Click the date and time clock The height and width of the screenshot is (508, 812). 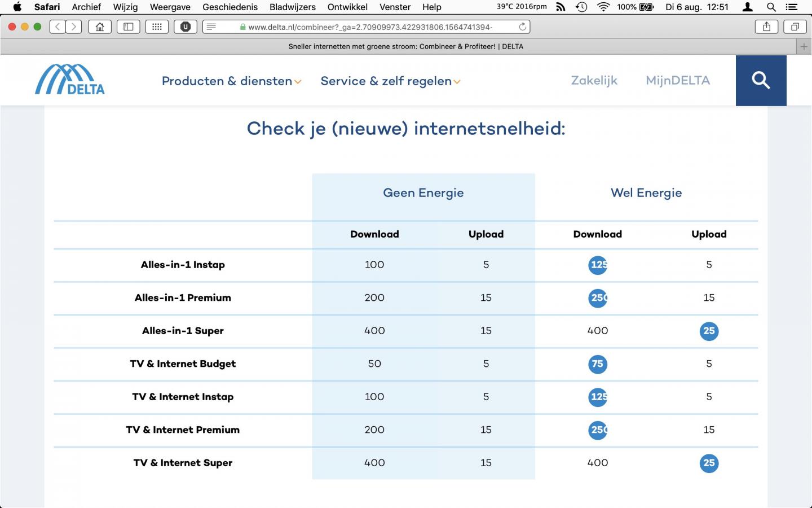[697, 7]
